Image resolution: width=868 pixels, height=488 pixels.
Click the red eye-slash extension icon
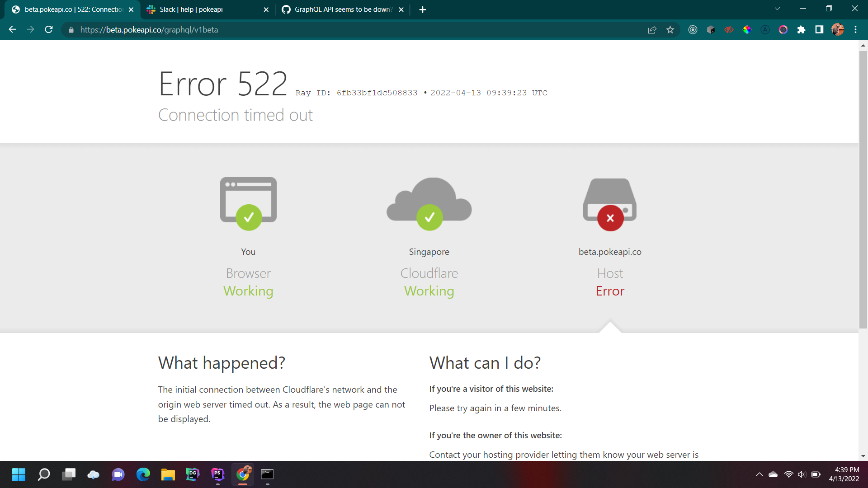pyautogui.click(x=729, y=30)
